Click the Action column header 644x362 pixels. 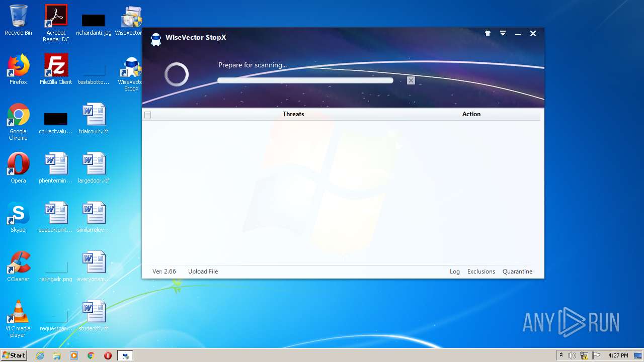[x=471, y=114]
